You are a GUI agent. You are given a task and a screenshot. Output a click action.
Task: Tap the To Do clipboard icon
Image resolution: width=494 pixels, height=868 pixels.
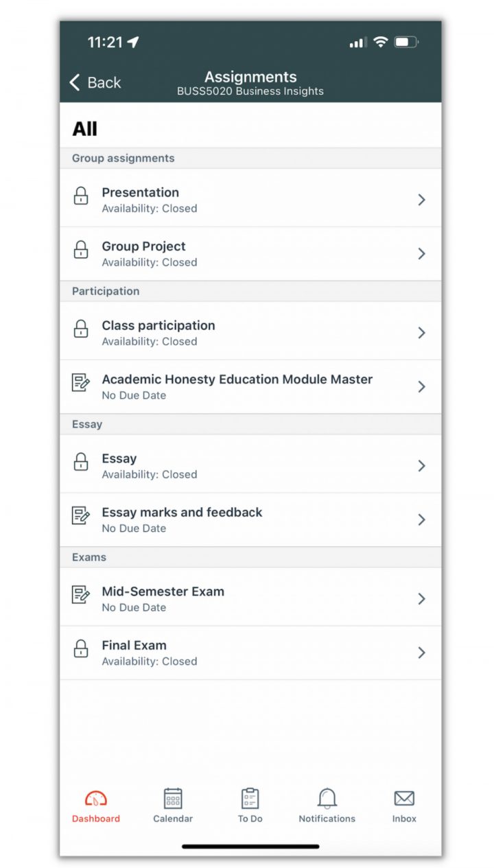[x=250, y=799]
